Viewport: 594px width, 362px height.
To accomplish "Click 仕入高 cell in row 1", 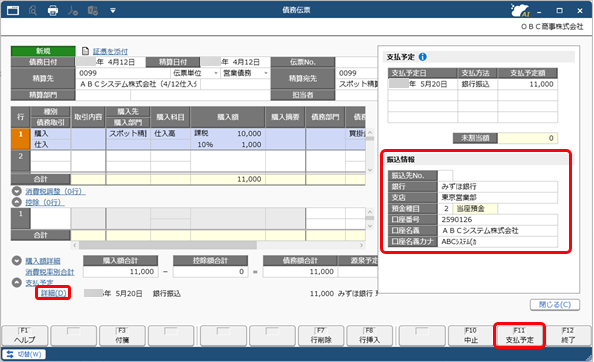I will coord(170,134).
